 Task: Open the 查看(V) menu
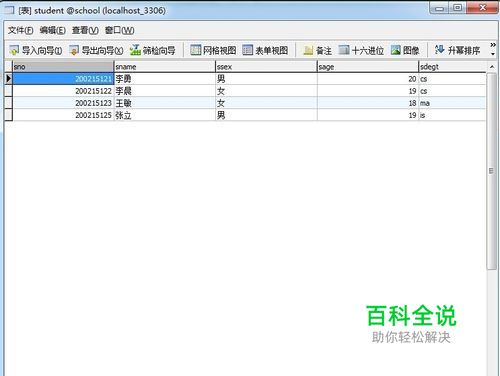click(85, 30)
